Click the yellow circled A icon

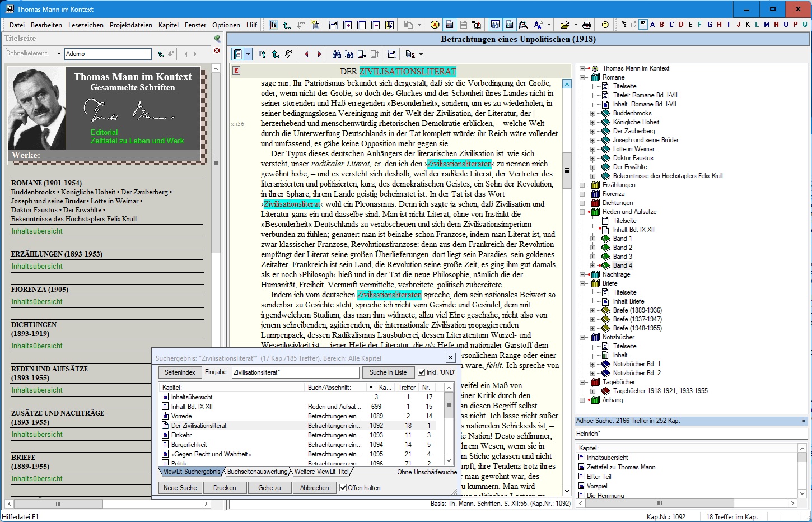point(435,25)
